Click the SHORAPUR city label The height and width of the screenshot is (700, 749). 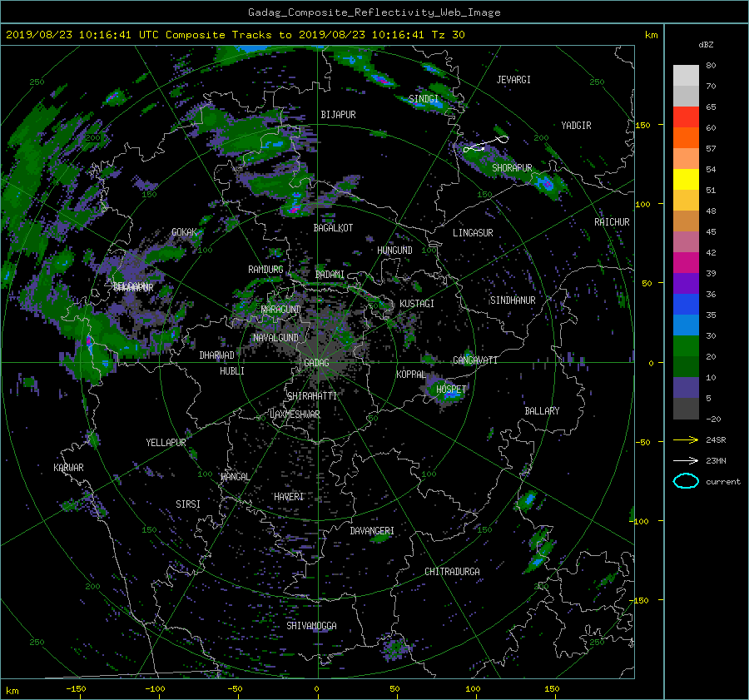point(512,168)
